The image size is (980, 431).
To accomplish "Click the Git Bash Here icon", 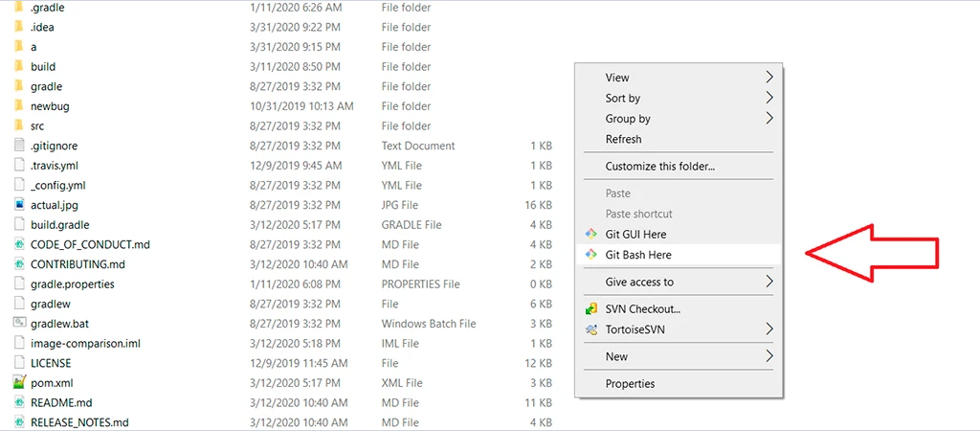I will [x=590, y=255].
